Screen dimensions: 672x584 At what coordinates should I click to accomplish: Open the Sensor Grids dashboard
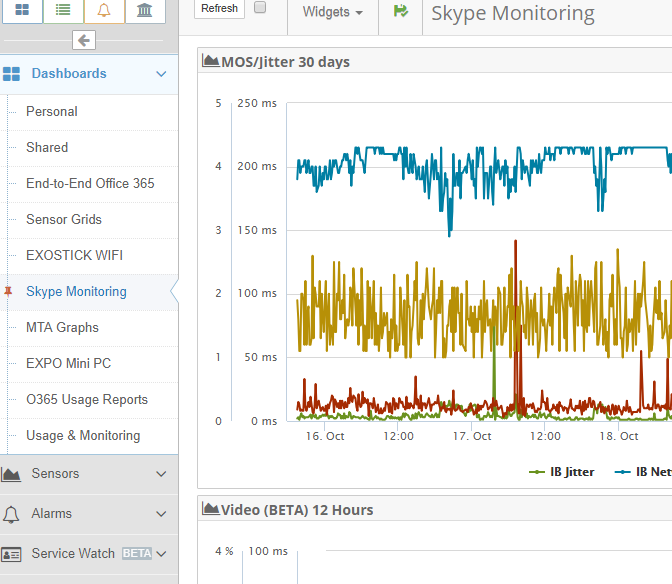tap(64, 219)
